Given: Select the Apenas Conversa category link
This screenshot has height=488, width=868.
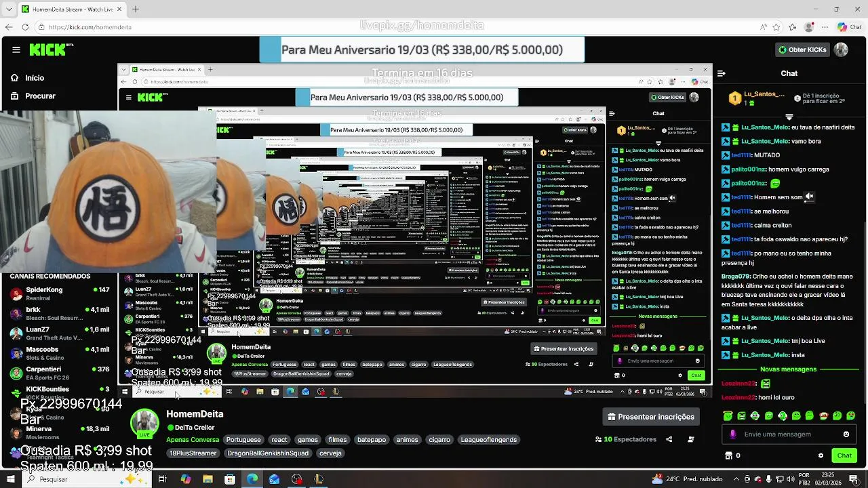Looking at the screenshot, I should click(x=193, y=440).
